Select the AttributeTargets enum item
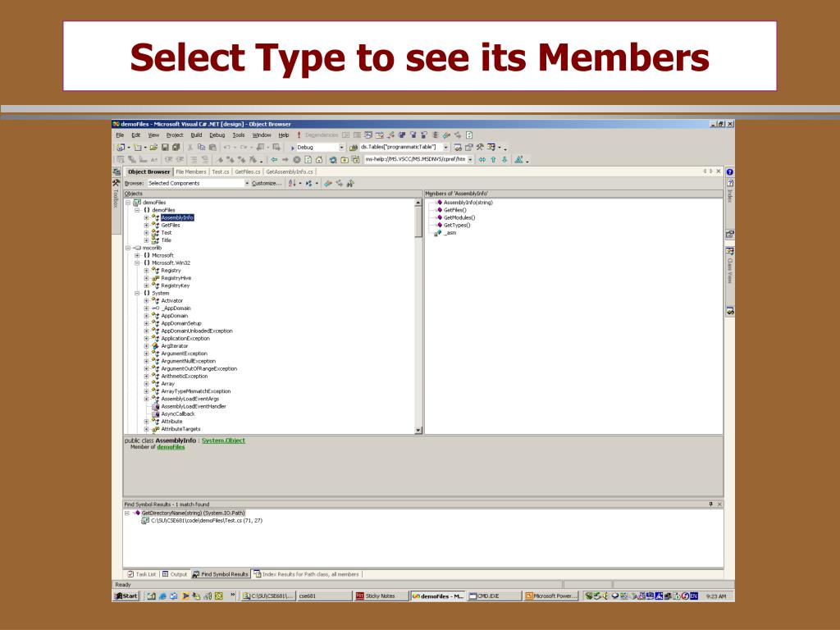 (x=180, y=430)
